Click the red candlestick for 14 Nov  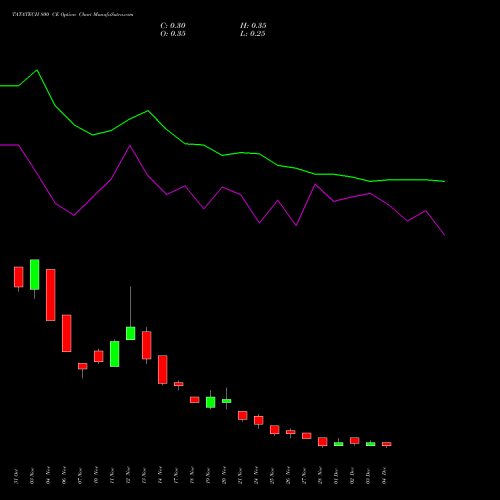pyautogui.click(x=163, y=370)
